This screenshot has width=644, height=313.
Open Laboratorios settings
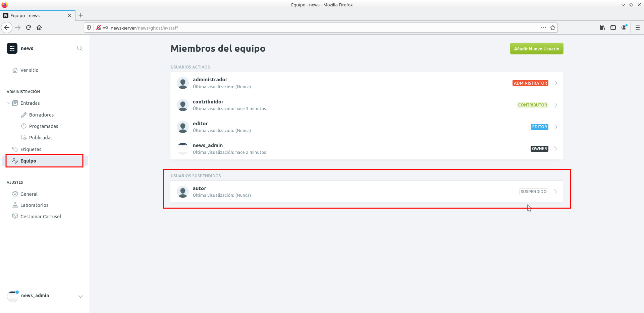coord(34,205)
